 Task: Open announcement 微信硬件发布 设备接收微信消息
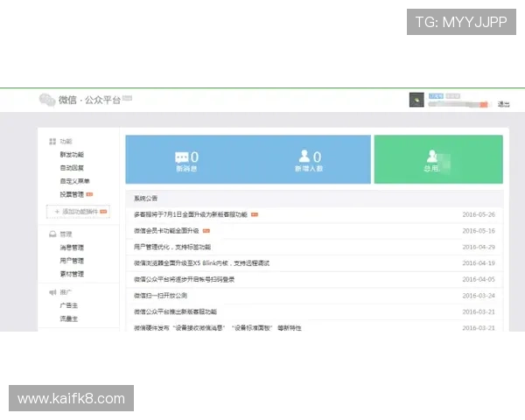coord(218,328)
